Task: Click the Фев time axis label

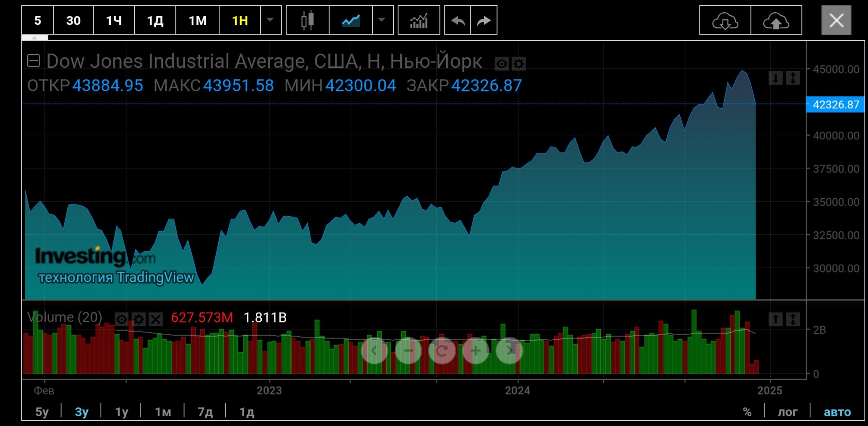Action: [44, 390]
